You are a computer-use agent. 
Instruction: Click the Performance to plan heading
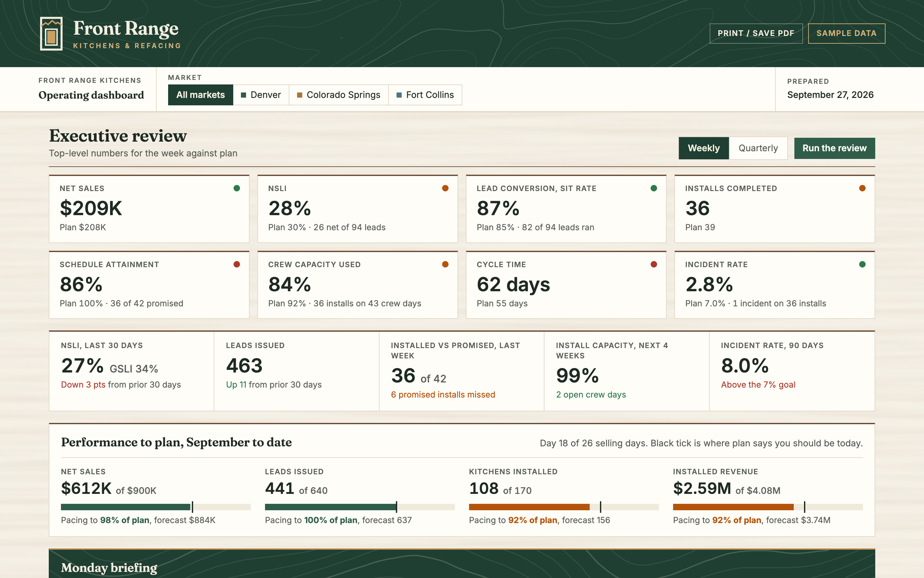[x=176, y=443]
